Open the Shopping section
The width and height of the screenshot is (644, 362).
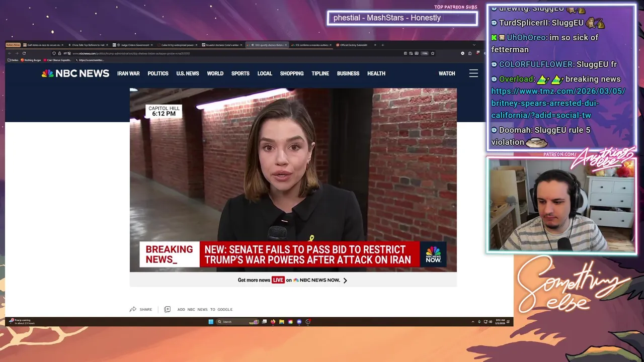click(x=292, y=73)
